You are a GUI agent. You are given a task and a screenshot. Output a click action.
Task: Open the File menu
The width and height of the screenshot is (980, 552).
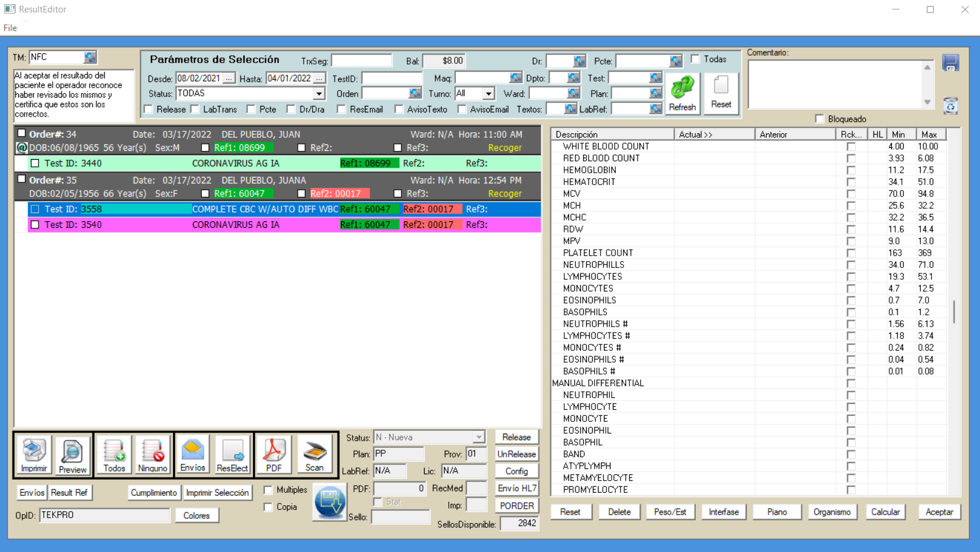pyautogui.click(x=10, y=28)
